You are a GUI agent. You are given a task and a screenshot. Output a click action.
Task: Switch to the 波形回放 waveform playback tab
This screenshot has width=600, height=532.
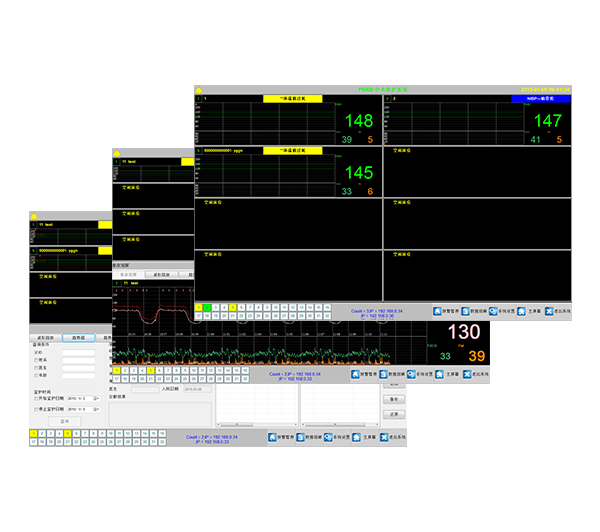[x=47, y=338]
